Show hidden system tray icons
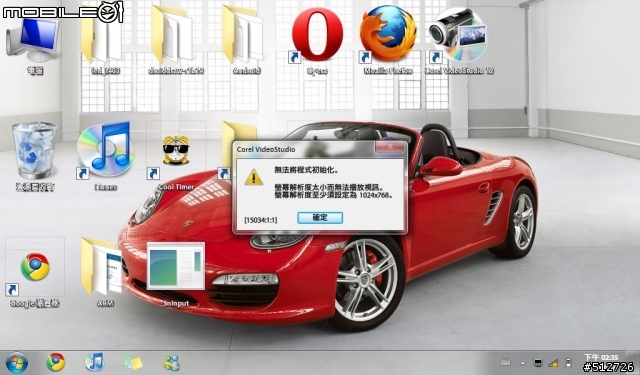This screenshot has height=375, width=640. 523,363
